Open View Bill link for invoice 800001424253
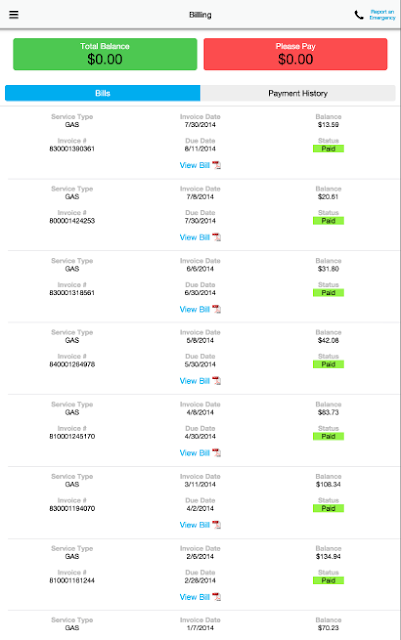Viewport: 401px width, 640px height. (194, 237)
